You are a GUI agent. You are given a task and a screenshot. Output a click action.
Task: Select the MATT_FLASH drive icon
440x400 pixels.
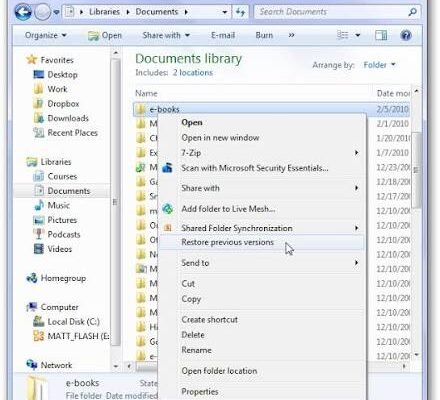tap(39, 336)
